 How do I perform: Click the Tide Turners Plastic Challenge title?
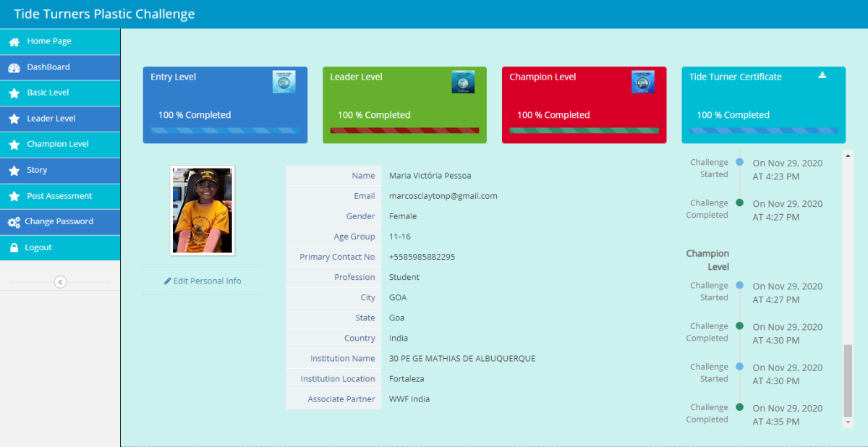pos(104,14)
